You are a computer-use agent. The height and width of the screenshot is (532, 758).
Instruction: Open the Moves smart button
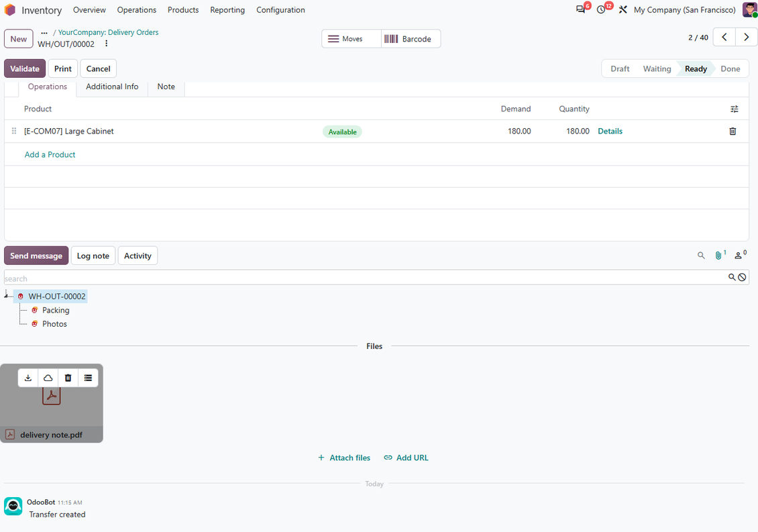click(351, 39)
